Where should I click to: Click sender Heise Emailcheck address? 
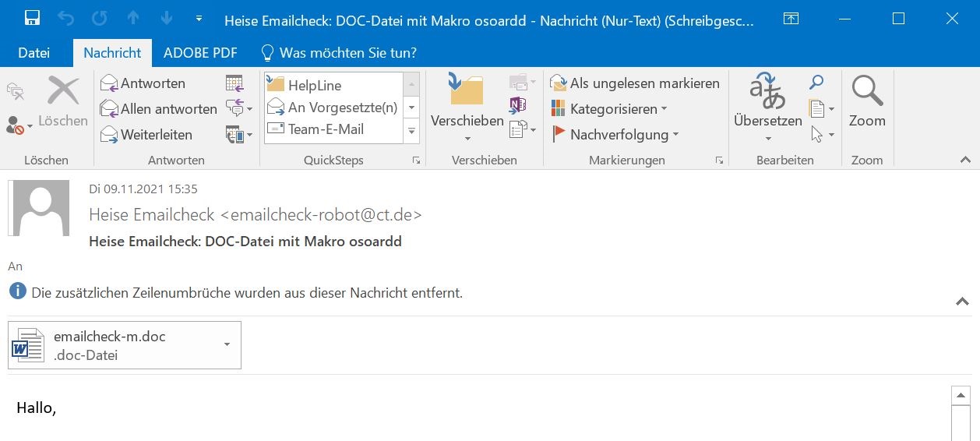click(x=256, y=214)
